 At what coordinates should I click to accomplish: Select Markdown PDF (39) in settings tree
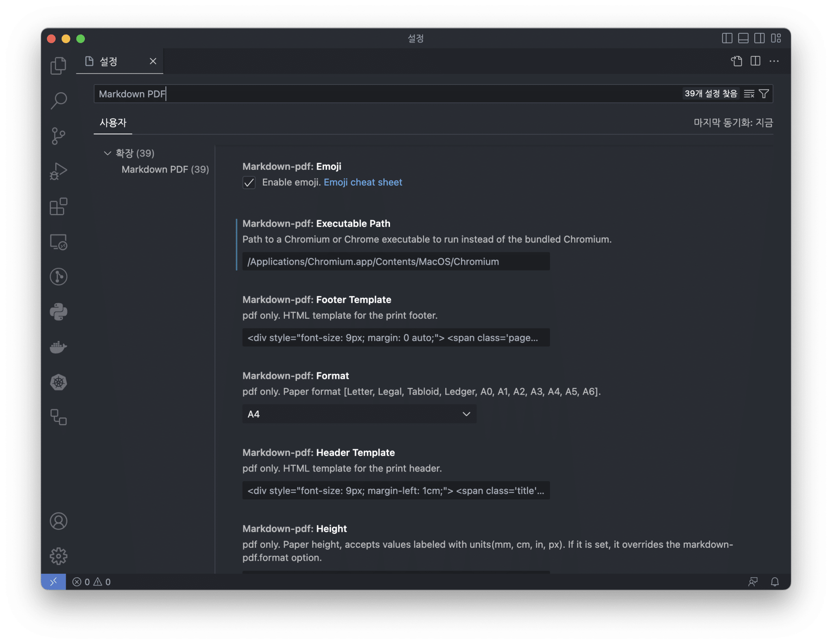(x=165, y=169)
